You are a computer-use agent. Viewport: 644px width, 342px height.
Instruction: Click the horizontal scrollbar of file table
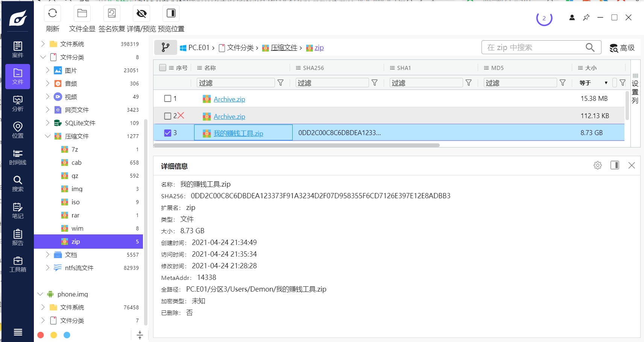(x=296, y=145)
